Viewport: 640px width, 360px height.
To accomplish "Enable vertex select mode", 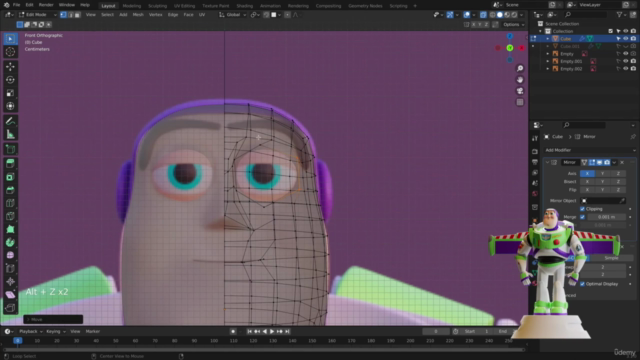I will (x=63, y=15).
